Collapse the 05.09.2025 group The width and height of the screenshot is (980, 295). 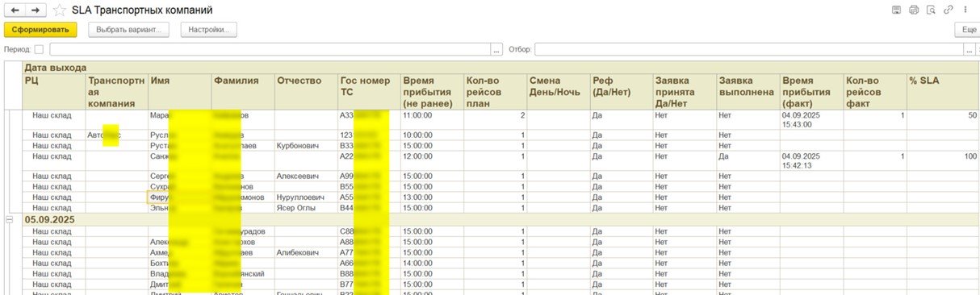pyautogui.click(x=10, y=219)
